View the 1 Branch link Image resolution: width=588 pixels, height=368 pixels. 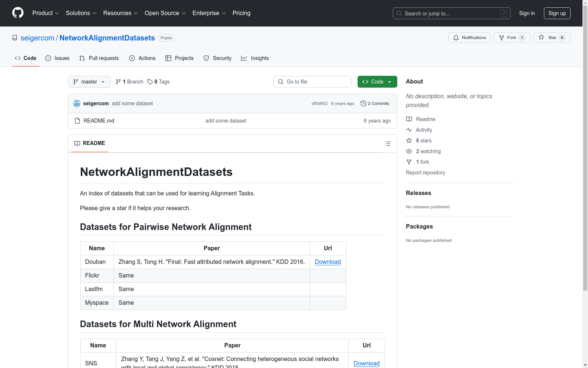(x=129, y=82)
